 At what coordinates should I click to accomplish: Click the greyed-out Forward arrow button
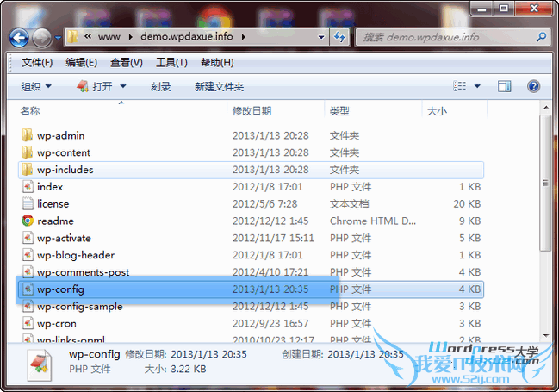click(41, 37)
